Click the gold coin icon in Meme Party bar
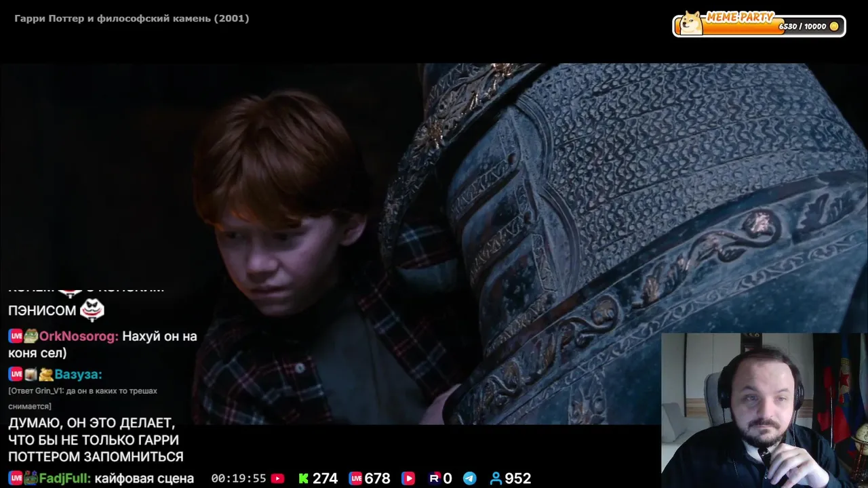Viewport: 868px width, 488px height. click(834, 26)
